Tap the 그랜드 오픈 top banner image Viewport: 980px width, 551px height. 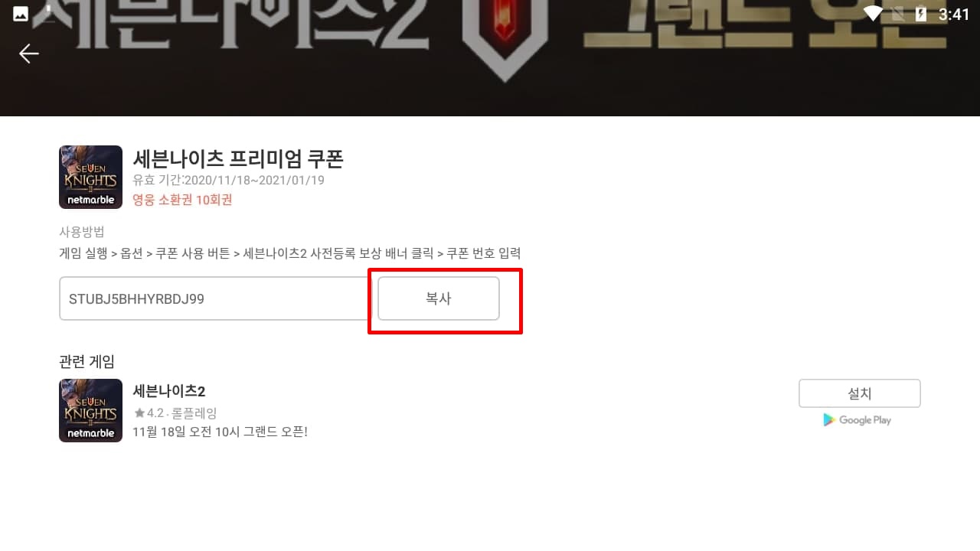(x=490, y=58)
